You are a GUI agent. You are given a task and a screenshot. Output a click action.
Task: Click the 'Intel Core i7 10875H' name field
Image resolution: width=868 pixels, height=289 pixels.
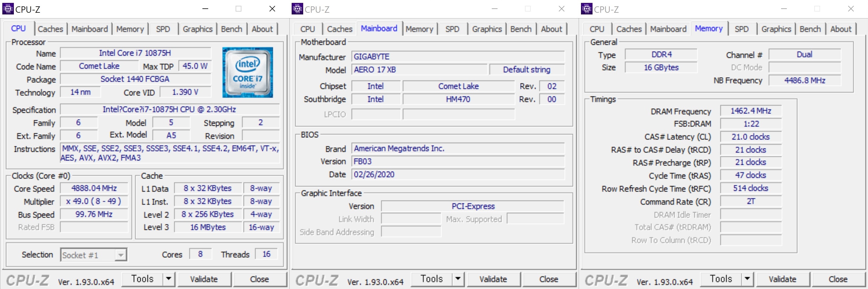click(x=135, y=53)
